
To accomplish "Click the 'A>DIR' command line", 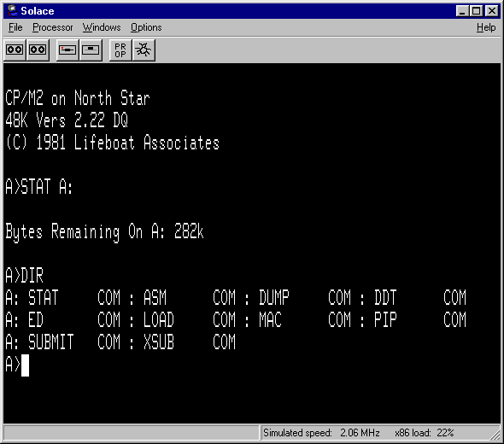I will [x=24, y=275].
